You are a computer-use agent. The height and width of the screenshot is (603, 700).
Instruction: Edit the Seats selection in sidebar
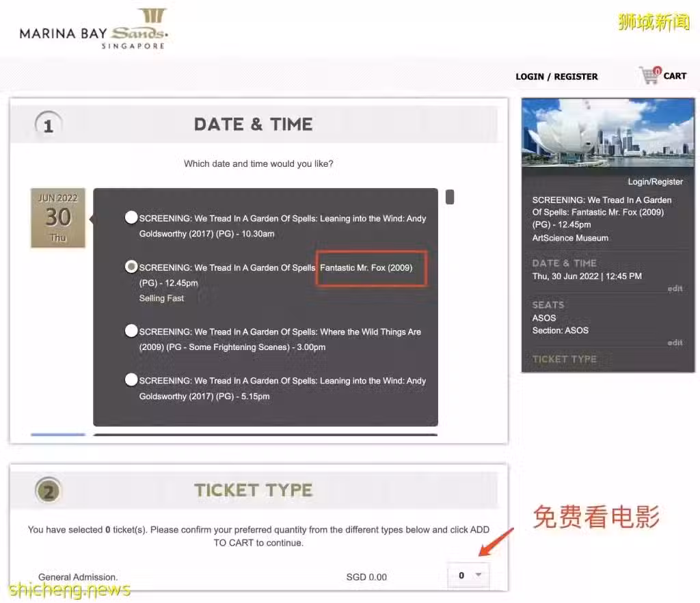[675, 343]
